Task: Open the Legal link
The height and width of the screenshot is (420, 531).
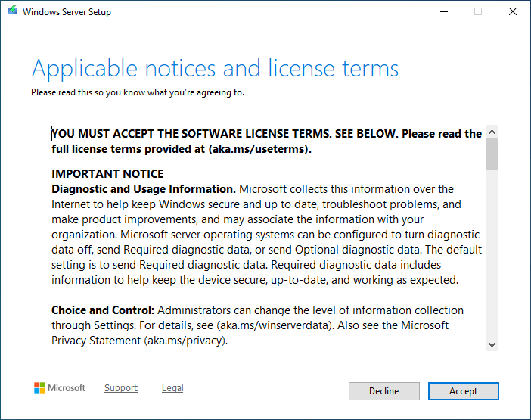Action: point(172,388)
